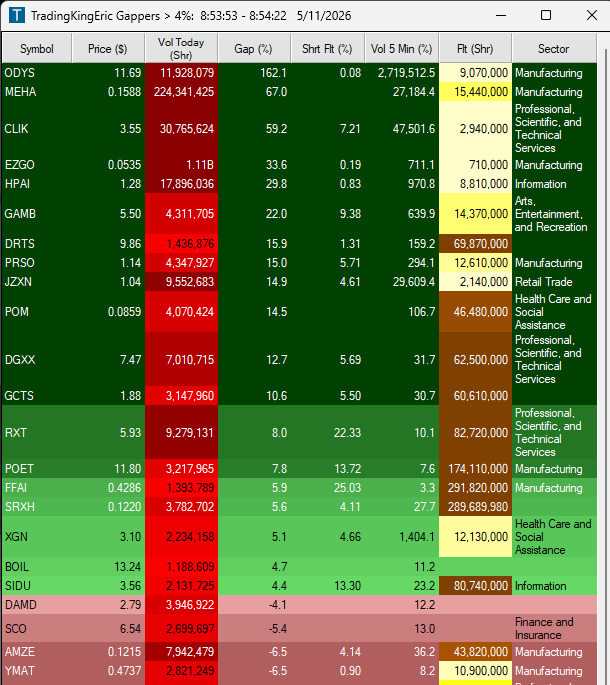Select the POET symbol
610x685 pixels.
pos(19,468)
